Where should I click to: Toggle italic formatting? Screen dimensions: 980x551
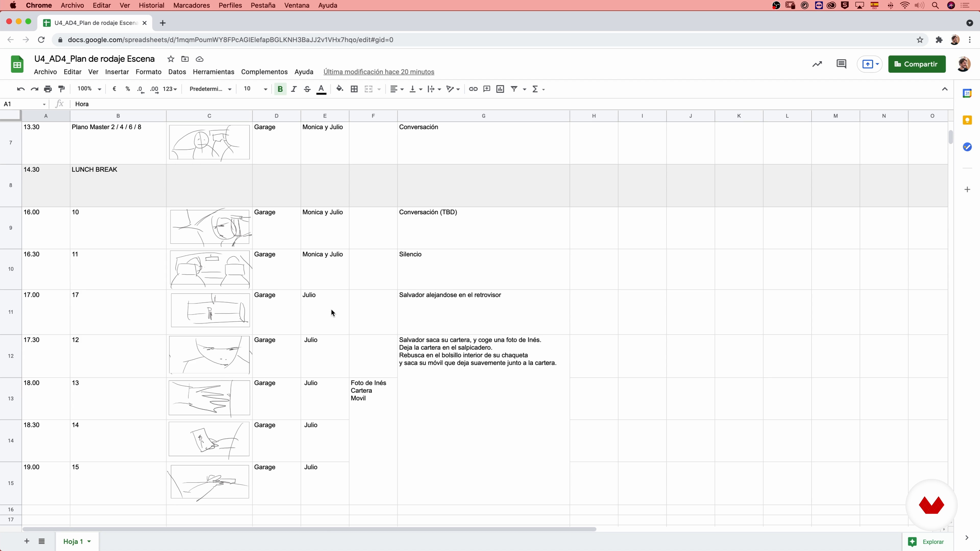point(294,89)
